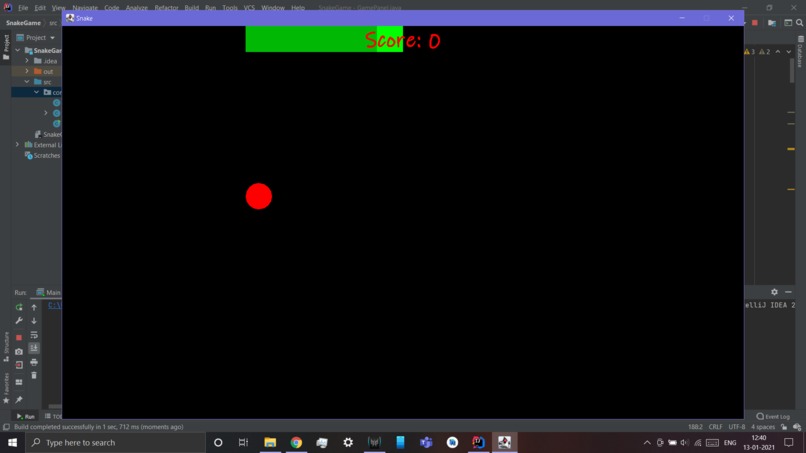The width and height of the screenshot is (806, 453).
Task: Open File Explorer from taskbar
Action: coord(270,442)
